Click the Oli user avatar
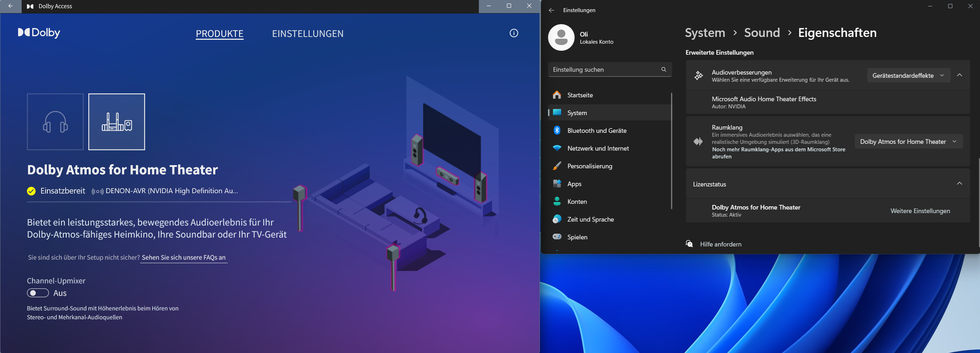Image resolution: width=980 pixels, height=353 pixels. click(x=561, y=37)
